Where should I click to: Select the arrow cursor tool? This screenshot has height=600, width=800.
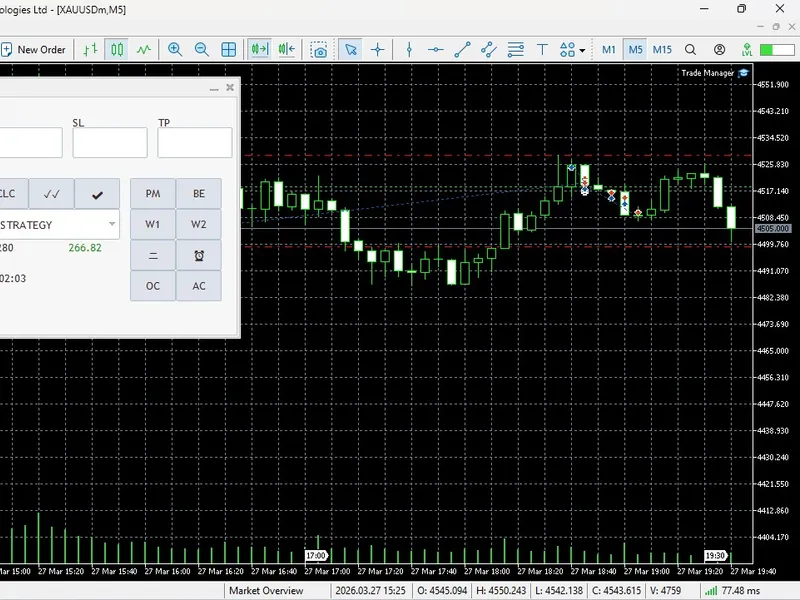pos(351,49)
